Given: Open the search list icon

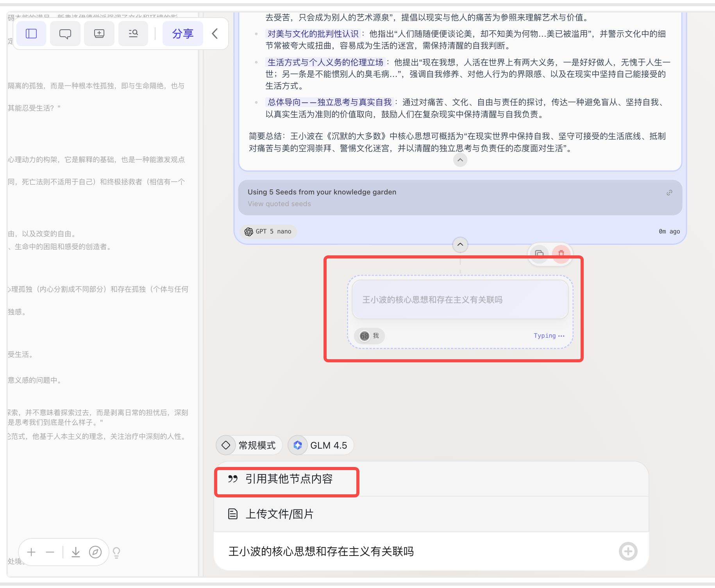Looking at the screenshot, I should [x=133, y=34].
